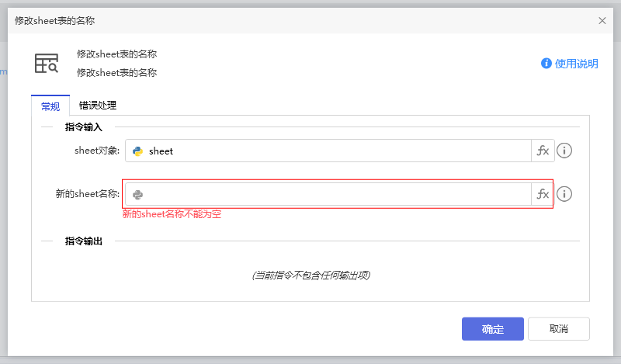This screenshot has width=621, height=364.
Task: Click the fx button for sheet对象
Action: click(x=543, y=151)
